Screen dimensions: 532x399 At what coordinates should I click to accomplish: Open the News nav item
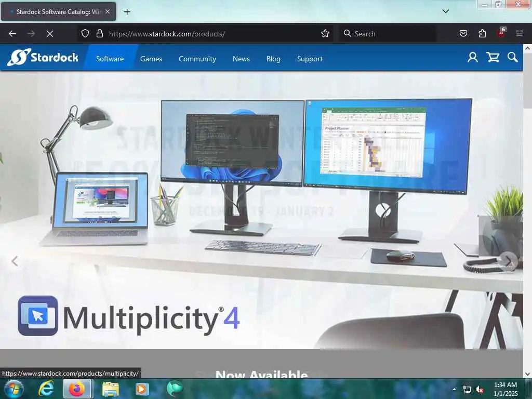coord(241,59)
